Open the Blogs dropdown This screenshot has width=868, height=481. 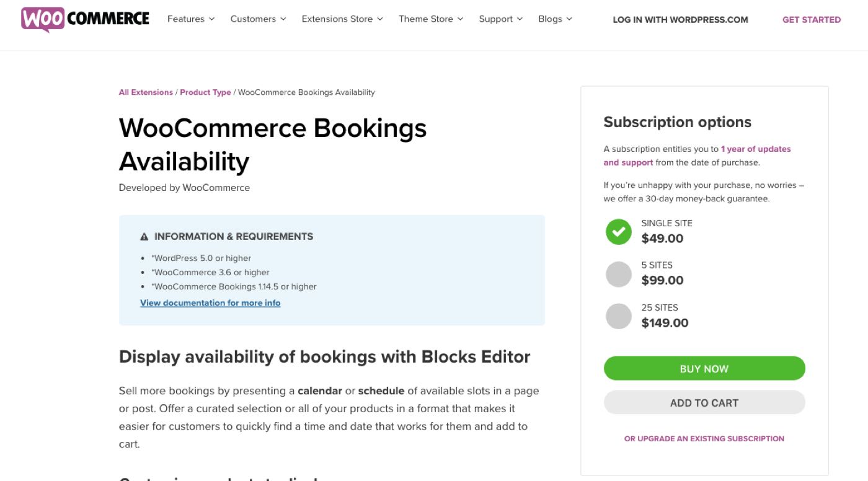(x=555, y=19)
